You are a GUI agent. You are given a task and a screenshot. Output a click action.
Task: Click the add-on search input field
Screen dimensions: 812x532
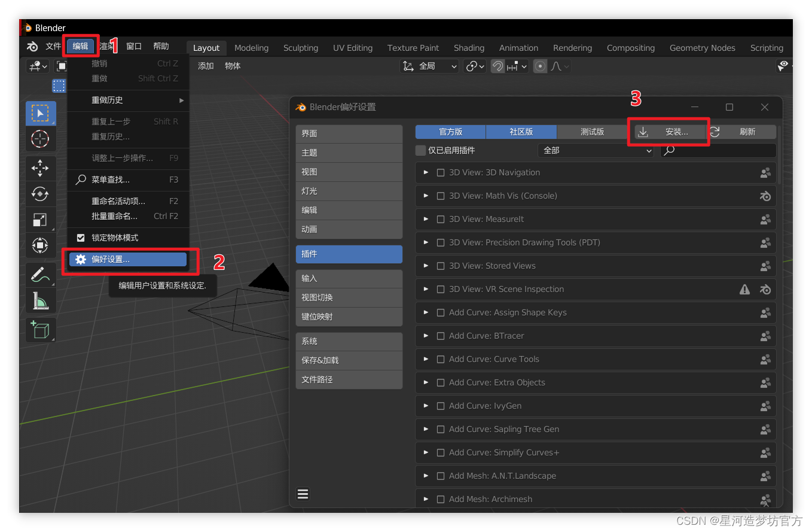(718, 150)
